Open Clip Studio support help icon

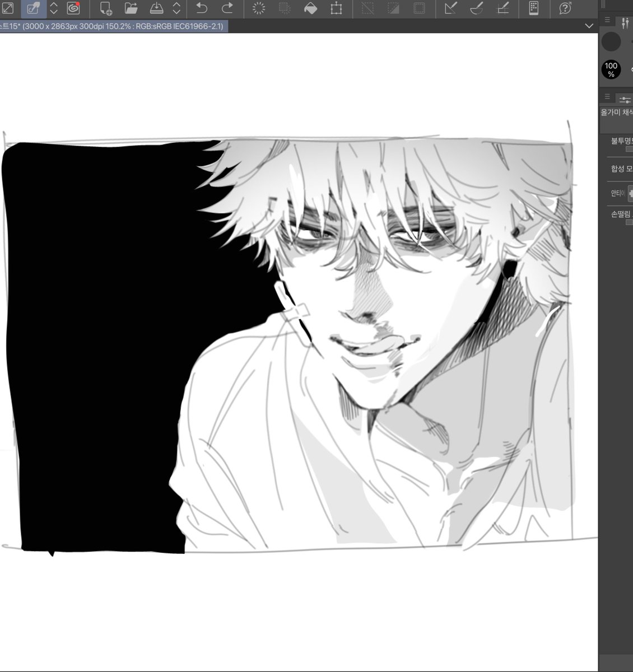[565, 8]
